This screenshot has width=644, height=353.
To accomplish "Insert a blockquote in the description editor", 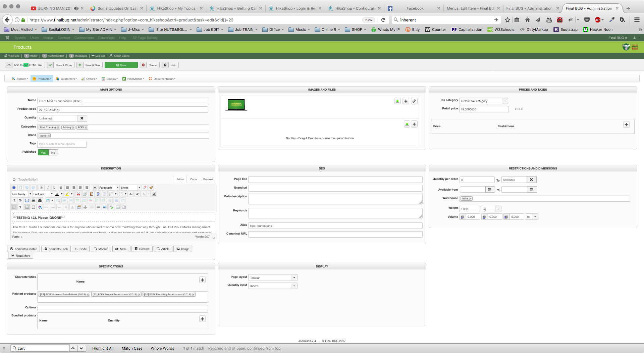I will (x=95, y=188).
